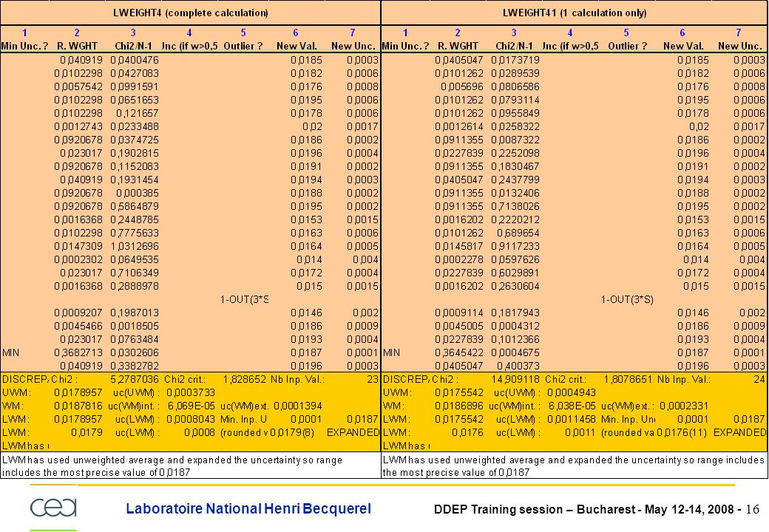Screen dimensions: 769x532
Task: Click Nb Inp. Val. count 23
Action: pyautogui.click(x=373, y=379)
